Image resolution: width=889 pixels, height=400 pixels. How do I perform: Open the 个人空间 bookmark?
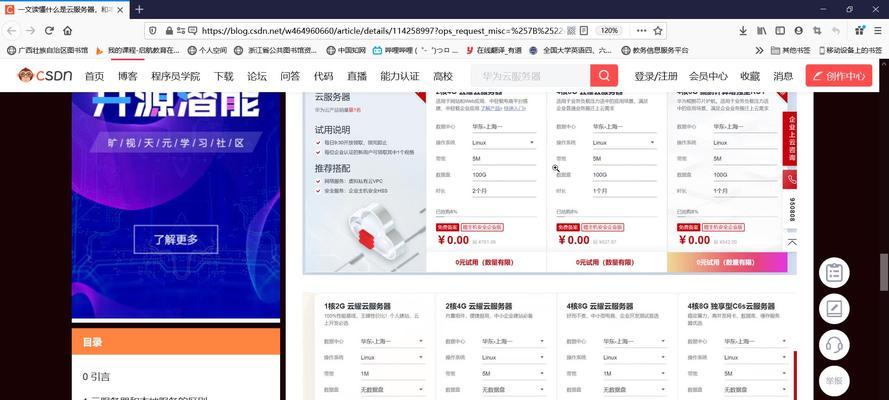[207, 50]
